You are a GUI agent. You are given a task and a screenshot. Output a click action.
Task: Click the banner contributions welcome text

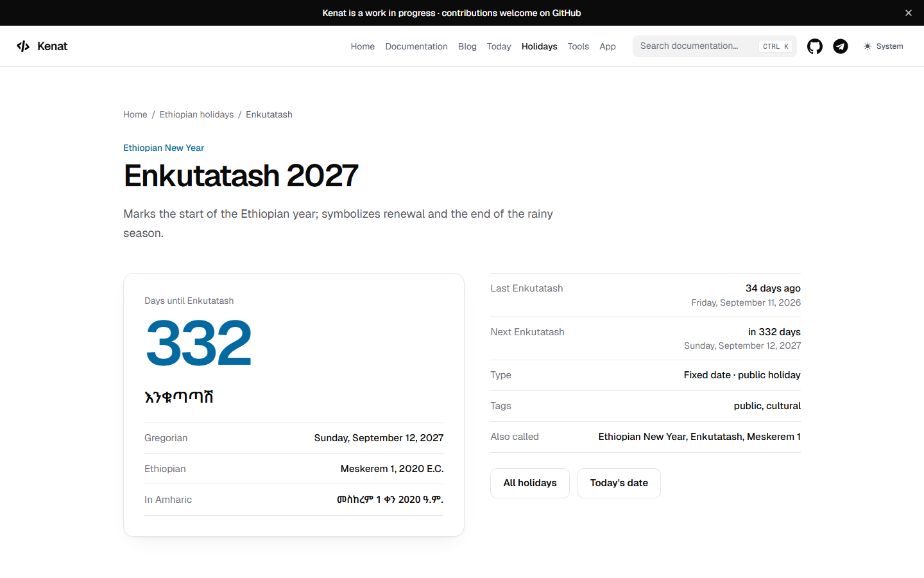point(511,13)
